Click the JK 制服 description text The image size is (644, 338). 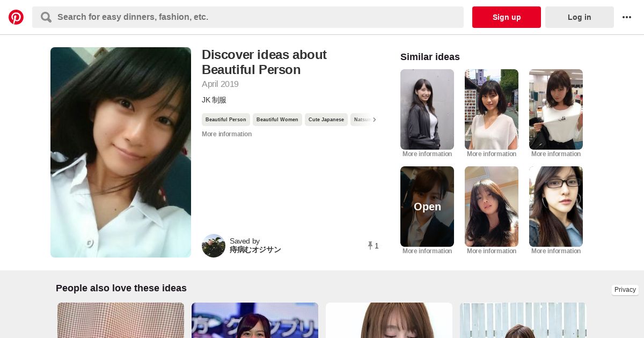pos(214,100)
